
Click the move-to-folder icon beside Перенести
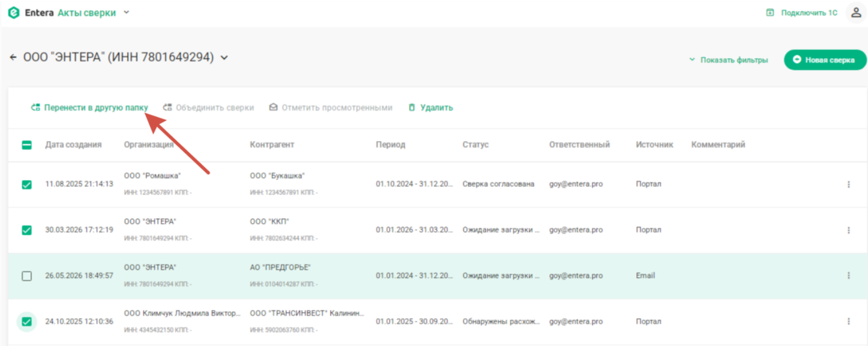(x=35, y=108)
